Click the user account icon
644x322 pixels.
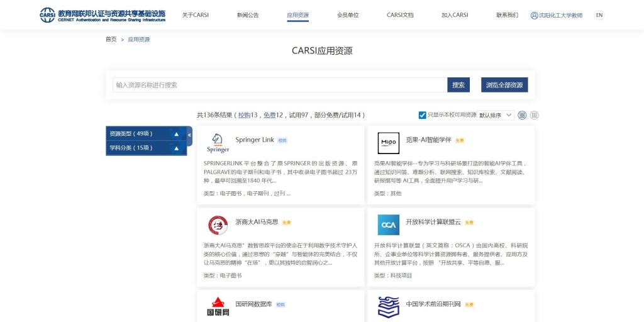534,15
